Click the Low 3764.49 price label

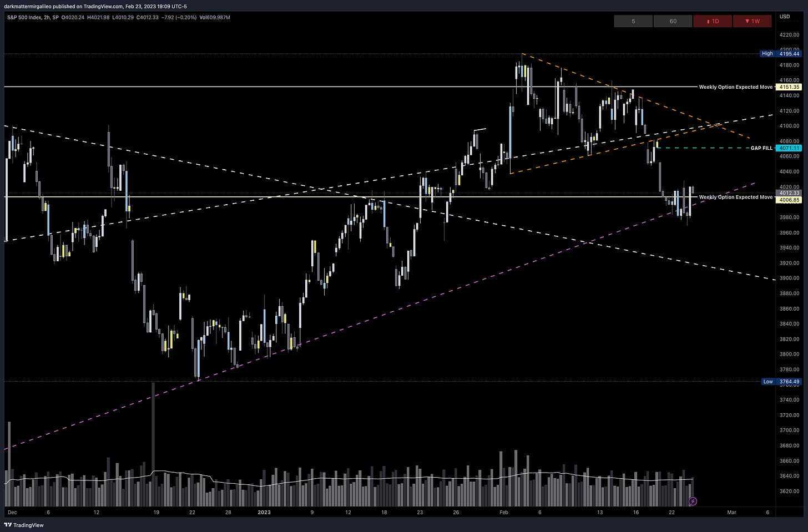(780, 382)
